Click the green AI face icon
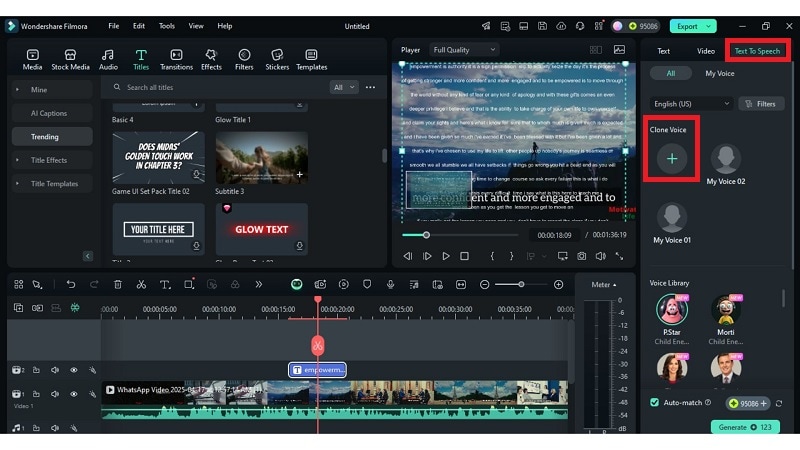The image size is (800, 450). click(x=296, y=284)
